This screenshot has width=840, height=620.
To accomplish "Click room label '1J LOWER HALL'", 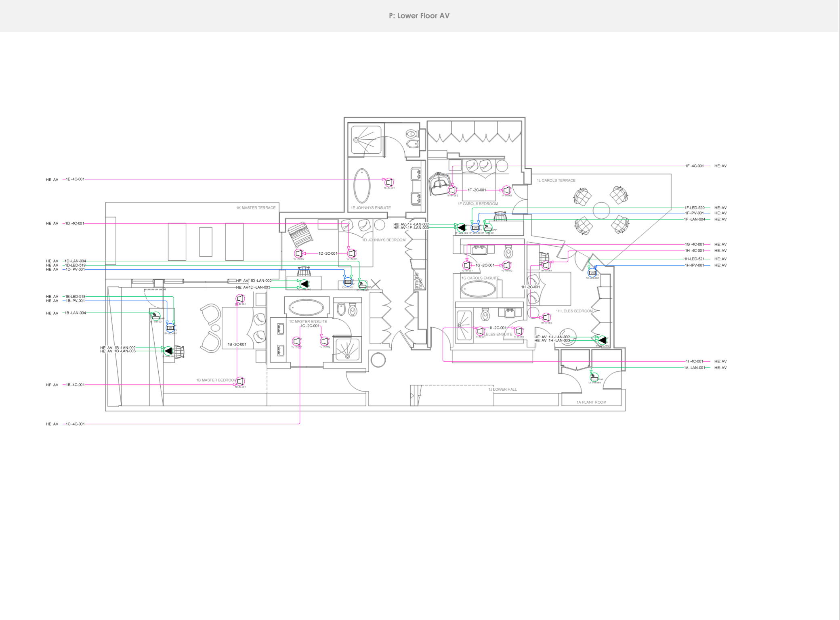I will (502, 390).
